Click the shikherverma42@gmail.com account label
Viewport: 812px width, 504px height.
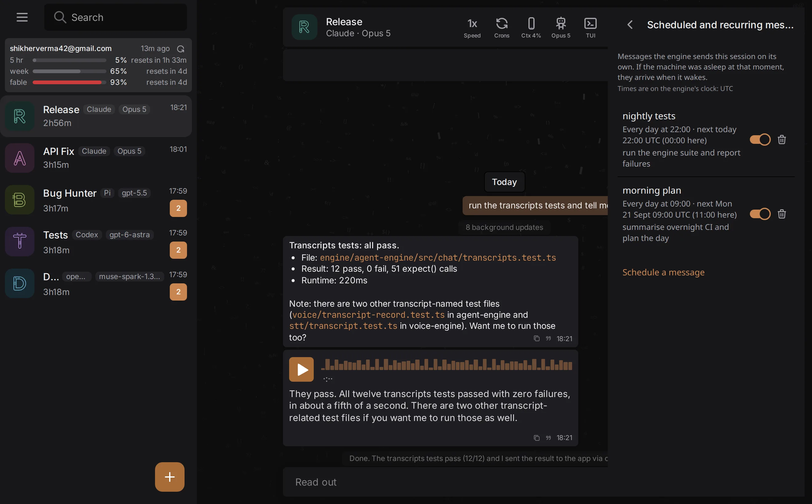(x=61, y=49)
